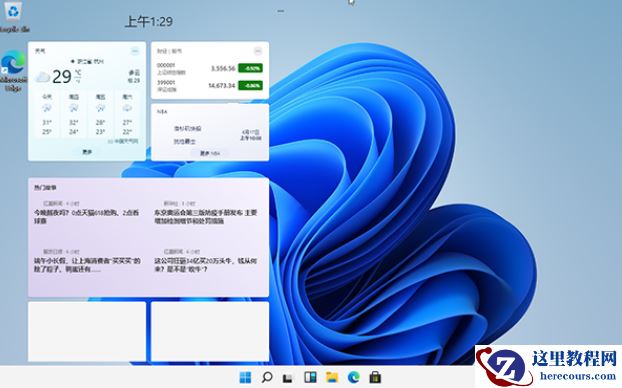
Task: Open the NBA game matchup scheduled 上午10:00
Action: click(x=209, y=135)
